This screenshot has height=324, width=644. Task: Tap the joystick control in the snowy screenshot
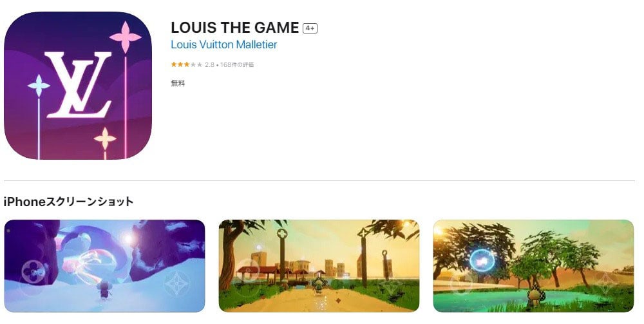pos(33,272)
